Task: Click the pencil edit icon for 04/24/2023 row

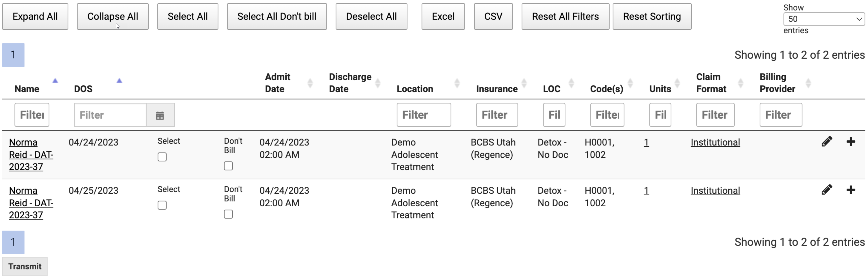Action: 827,142
